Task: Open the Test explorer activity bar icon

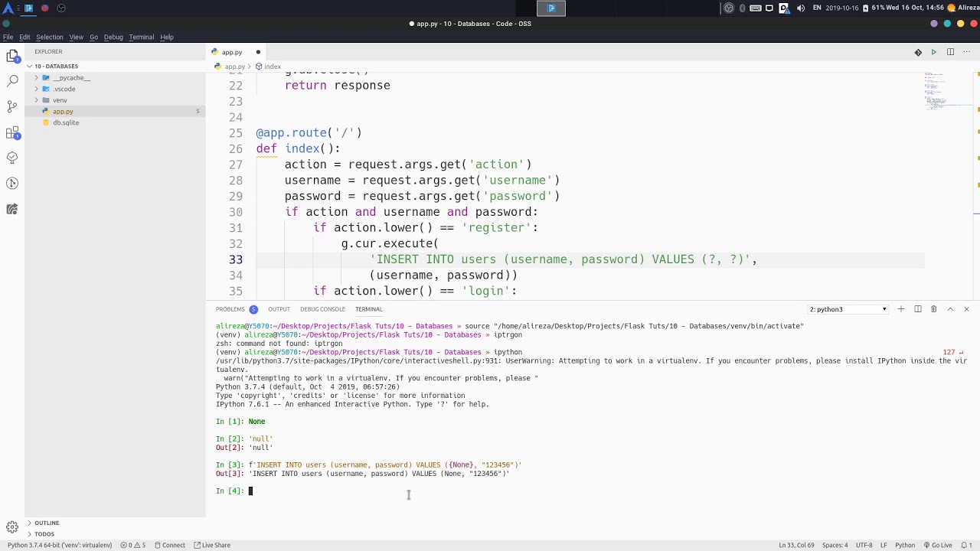Action: coord(12,158)
